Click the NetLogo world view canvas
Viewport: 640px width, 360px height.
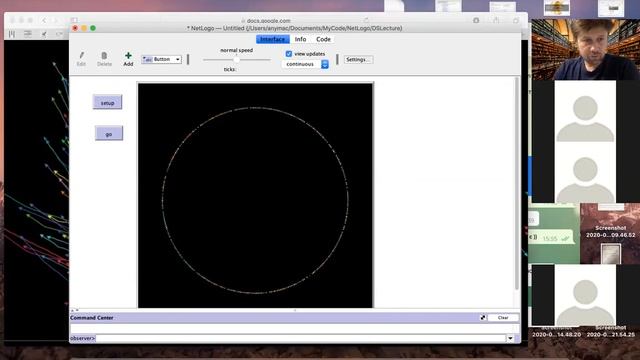point(256,195)
